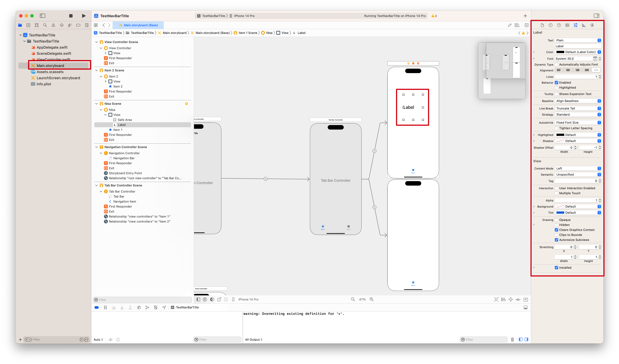Click the document outline Filter field

click(x=142, y=300)
